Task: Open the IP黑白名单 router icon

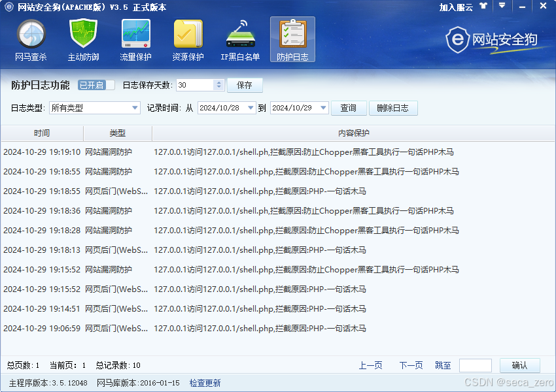Action: pos(241,40)
